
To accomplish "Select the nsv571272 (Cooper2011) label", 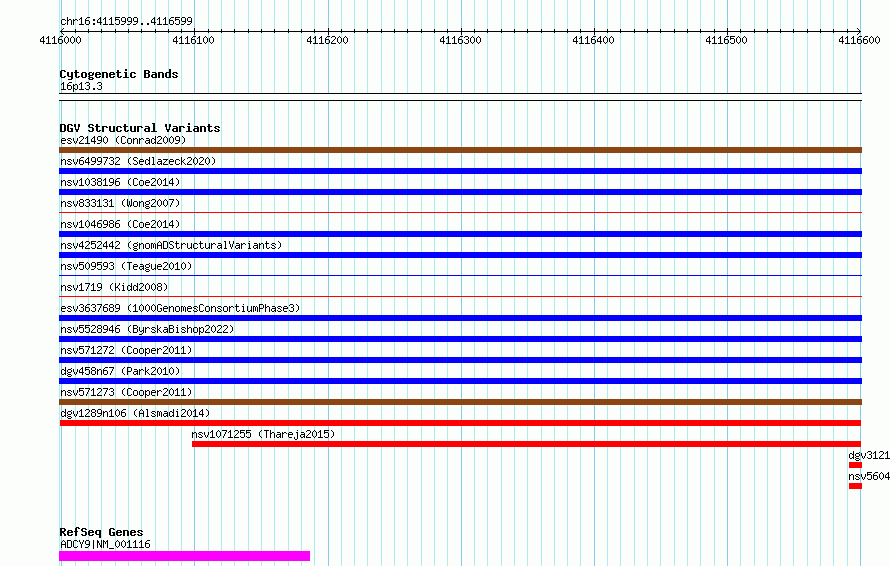I will [126, 350].
